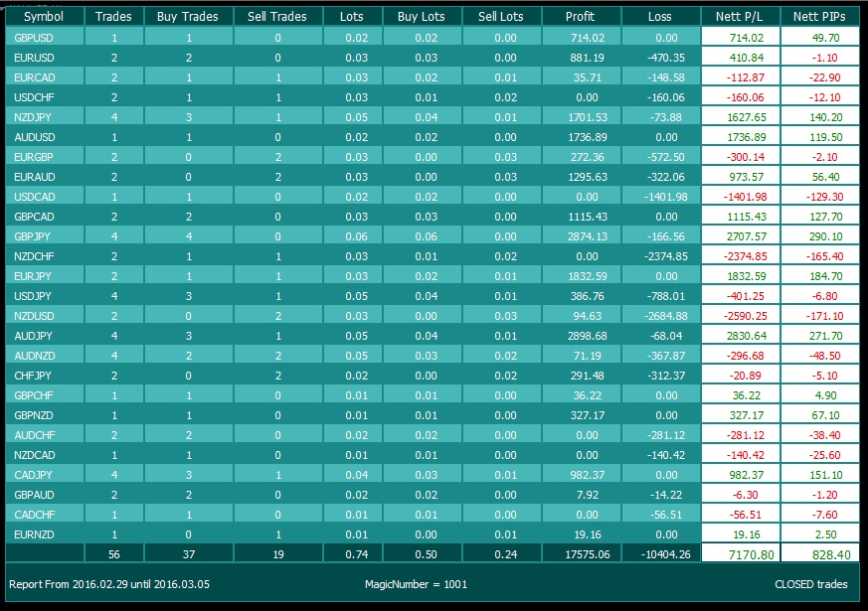Screen dimensions: 868x611
Task: Select the NZDJPY symbol cell
Action: click(x=45, y=117)
